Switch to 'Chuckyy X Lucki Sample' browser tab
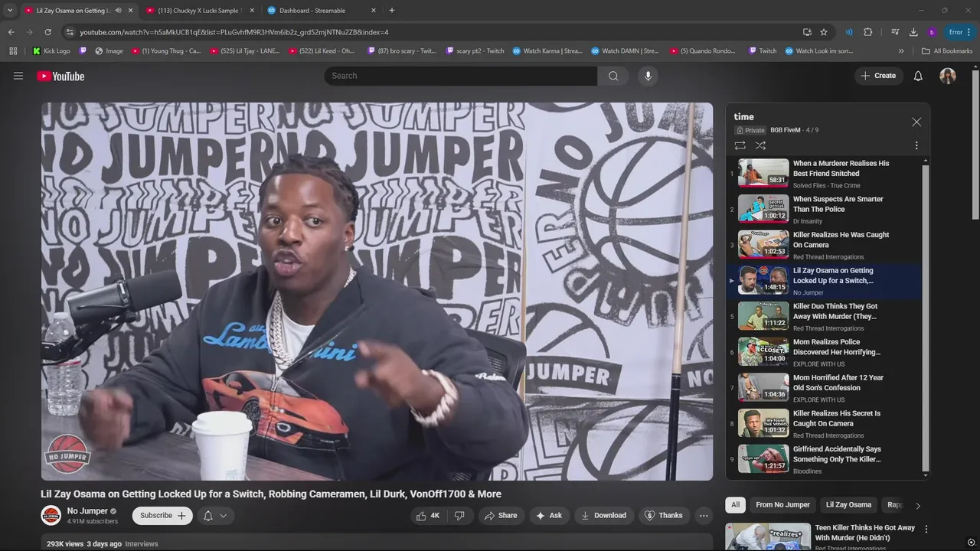The width and height of the screenshot is (980, 551). pyautogui.click(x=199, y=11)
